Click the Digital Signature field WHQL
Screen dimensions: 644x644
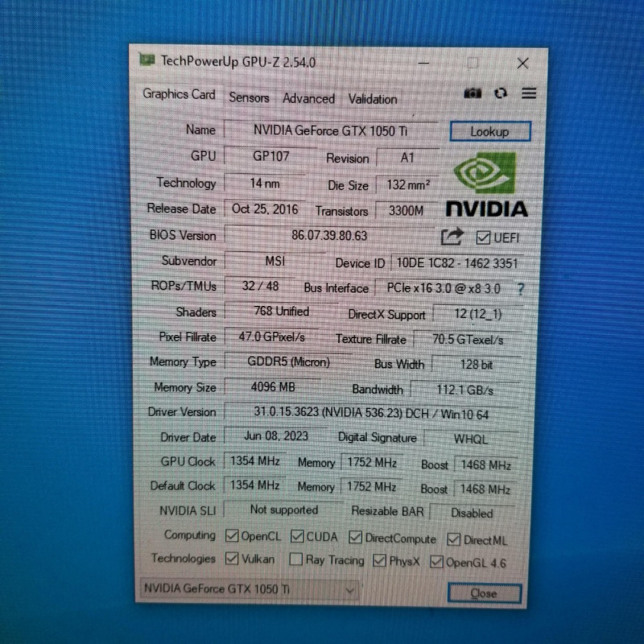pos(470,439)
